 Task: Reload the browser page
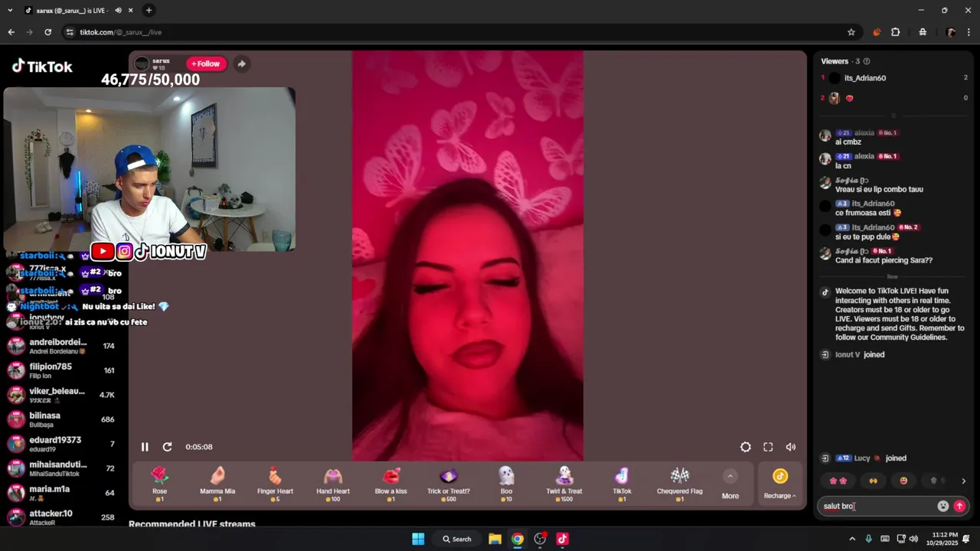pos(47,32)
